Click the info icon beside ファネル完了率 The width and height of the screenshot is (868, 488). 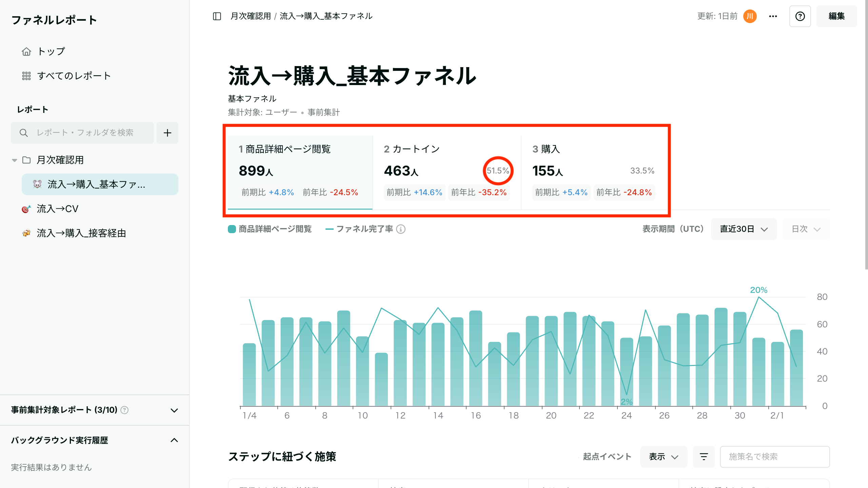tap(401, 229)
